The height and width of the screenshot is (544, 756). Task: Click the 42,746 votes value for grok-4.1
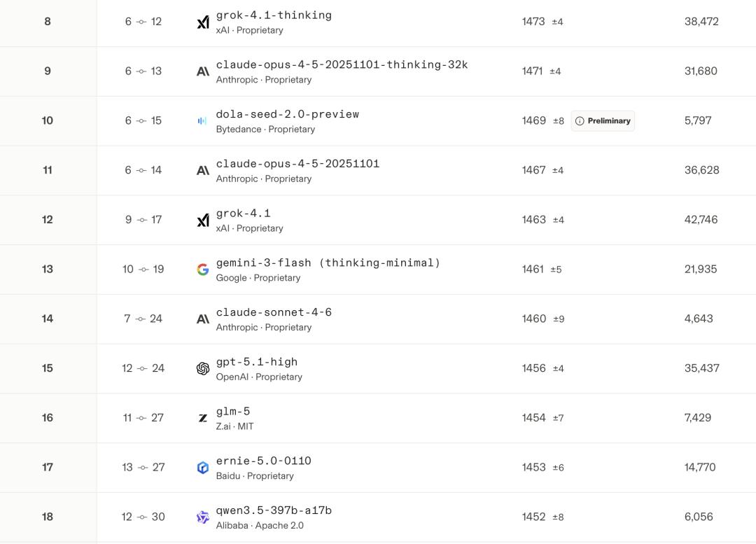pos(701,220)
